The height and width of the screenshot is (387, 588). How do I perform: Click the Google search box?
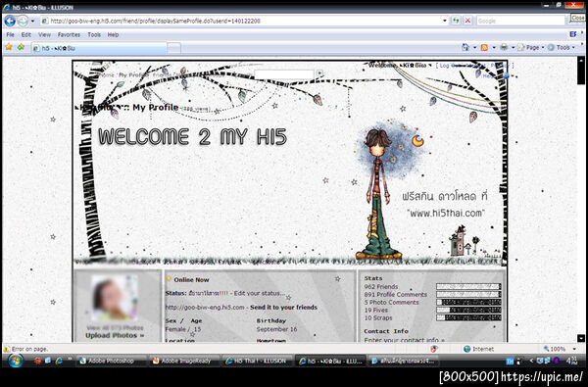520,21
